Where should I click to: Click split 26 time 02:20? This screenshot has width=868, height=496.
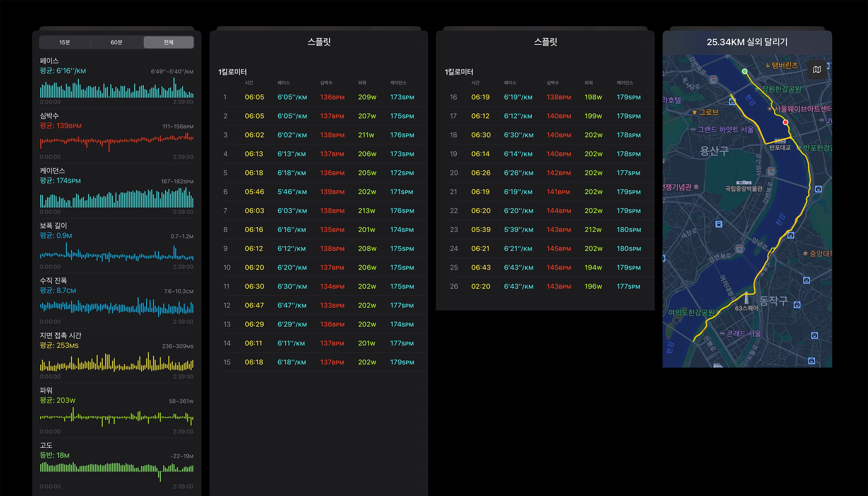(481, 286)
